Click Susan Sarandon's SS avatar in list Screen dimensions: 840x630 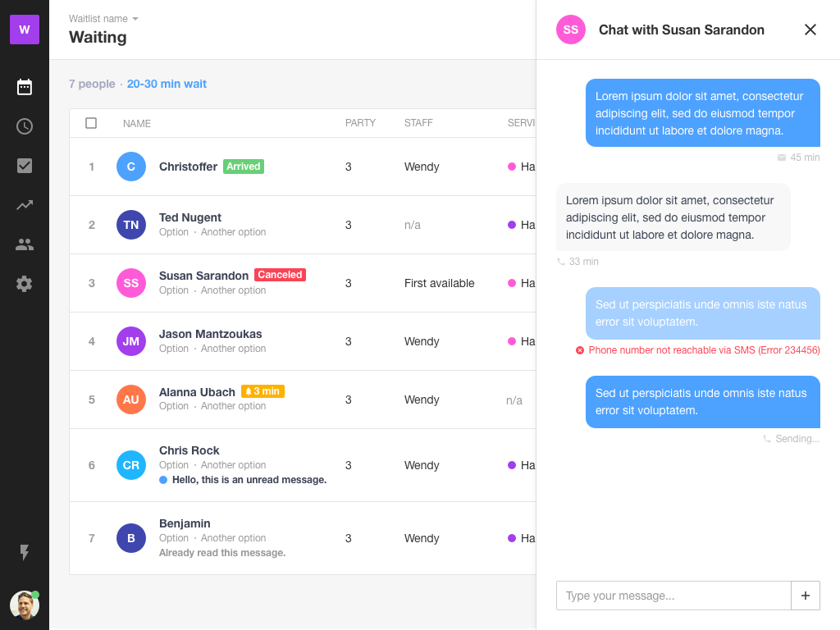(131, 283)
